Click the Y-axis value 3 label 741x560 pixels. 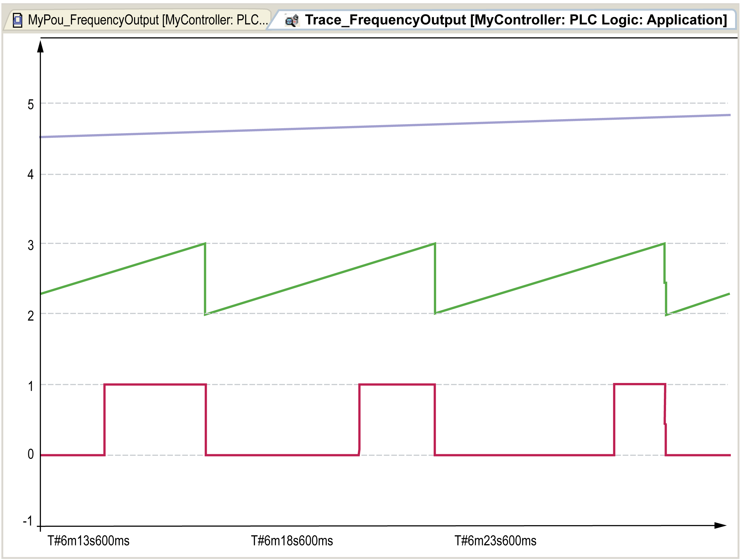30,245
